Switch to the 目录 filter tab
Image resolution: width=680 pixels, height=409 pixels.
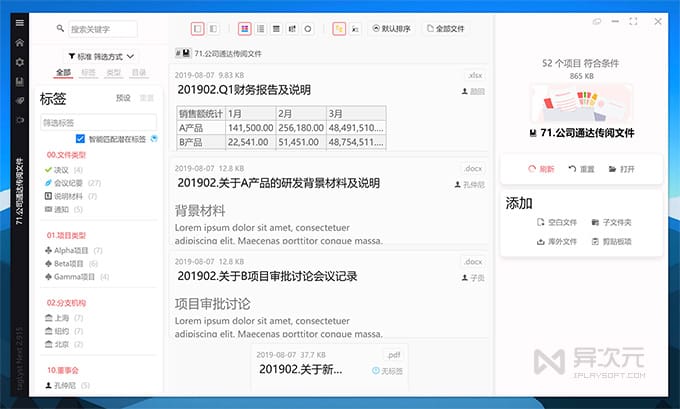tap(139, 72)
